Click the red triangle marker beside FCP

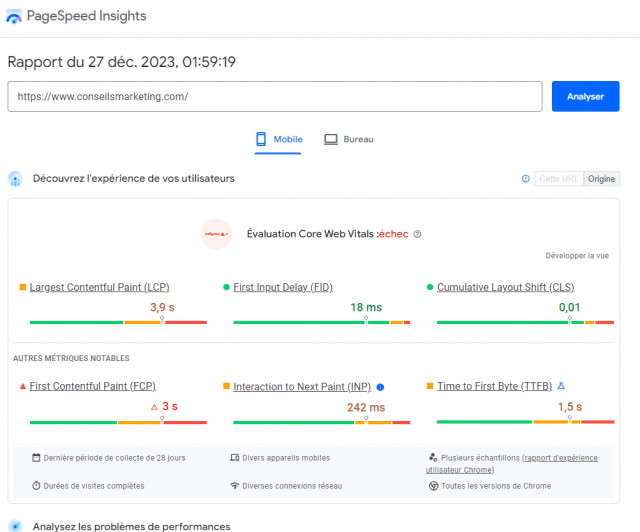[x=23, y=386]
